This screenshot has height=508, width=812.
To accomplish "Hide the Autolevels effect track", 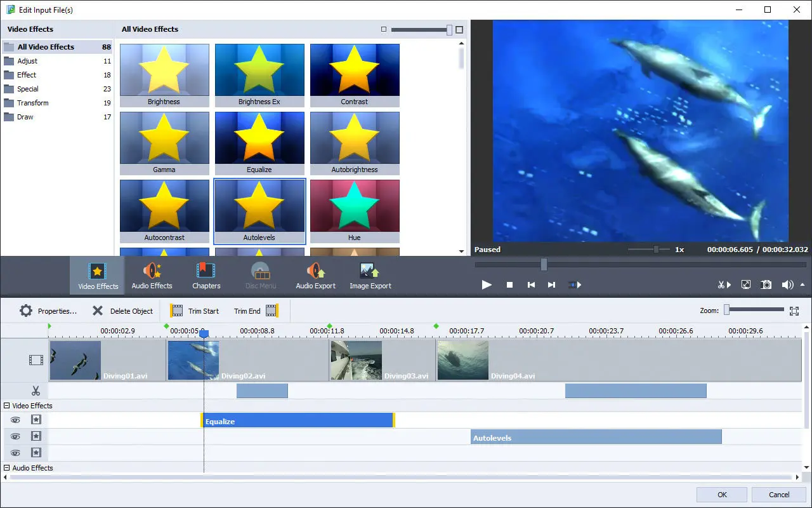I will 15,436.
